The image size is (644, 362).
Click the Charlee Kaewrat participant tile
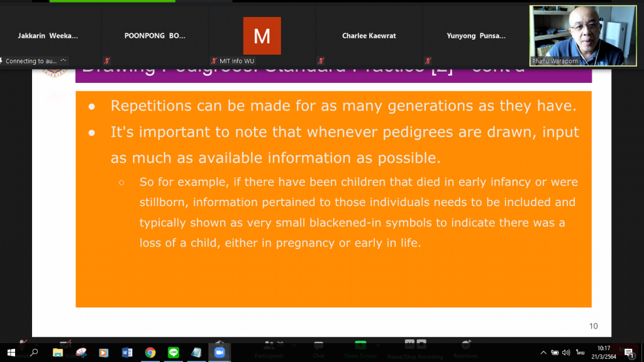[x=369, y=36]
